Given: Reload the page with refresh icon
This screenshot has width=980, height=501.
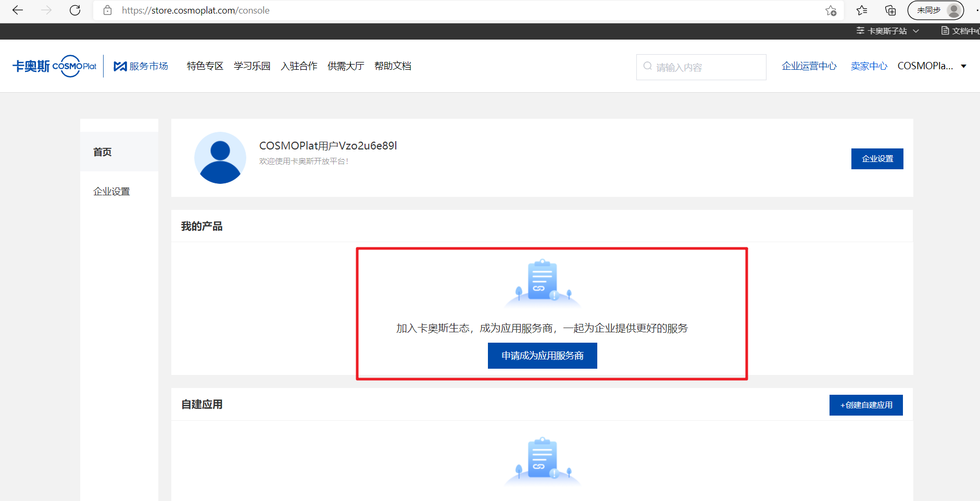Looking at the screenshot, I should click(75, 10).
